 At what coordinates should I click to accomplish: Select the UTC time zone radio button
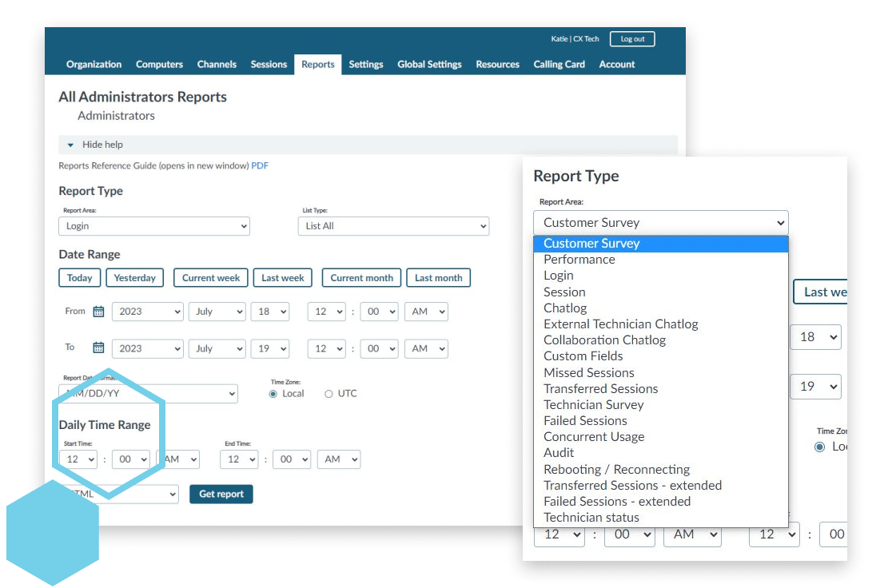click(329, 394)
